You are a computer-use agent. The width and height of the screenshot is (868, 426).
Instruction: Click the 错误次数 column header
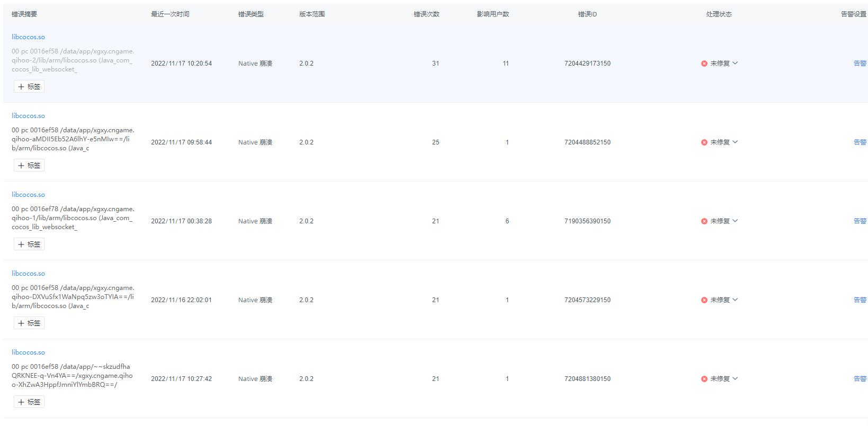(426, 14)
